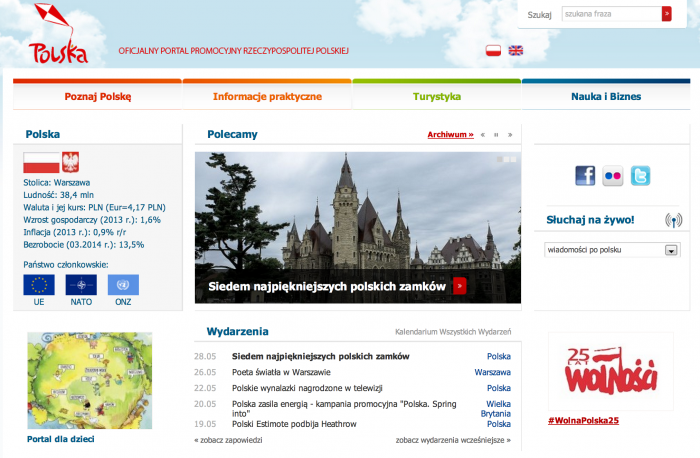
Task: Open the Portal dla dzieci link
Action: [61, 439]
